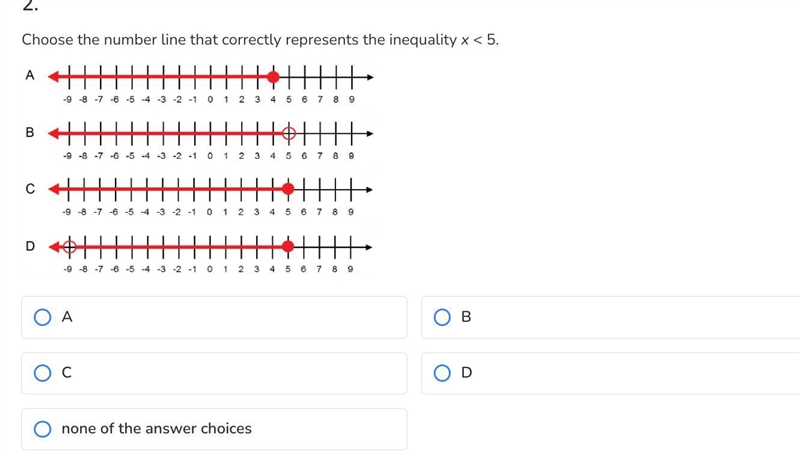Select 'none of the answer choices' radio
Viewport: 800px width, 456px height.
(x=42, y=429)
